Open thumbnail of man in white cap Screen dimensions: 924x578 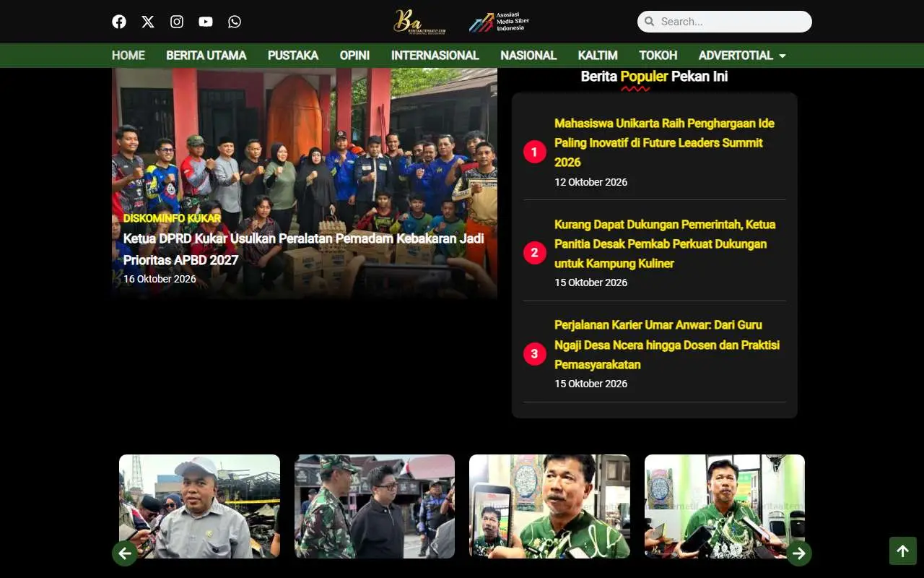point(199,506)
